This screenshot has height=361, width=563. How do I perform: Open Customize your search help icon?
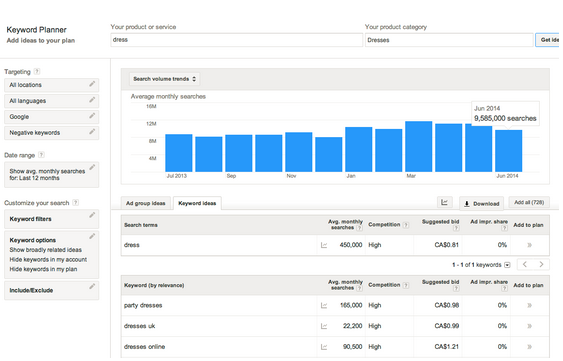point(75,203)
